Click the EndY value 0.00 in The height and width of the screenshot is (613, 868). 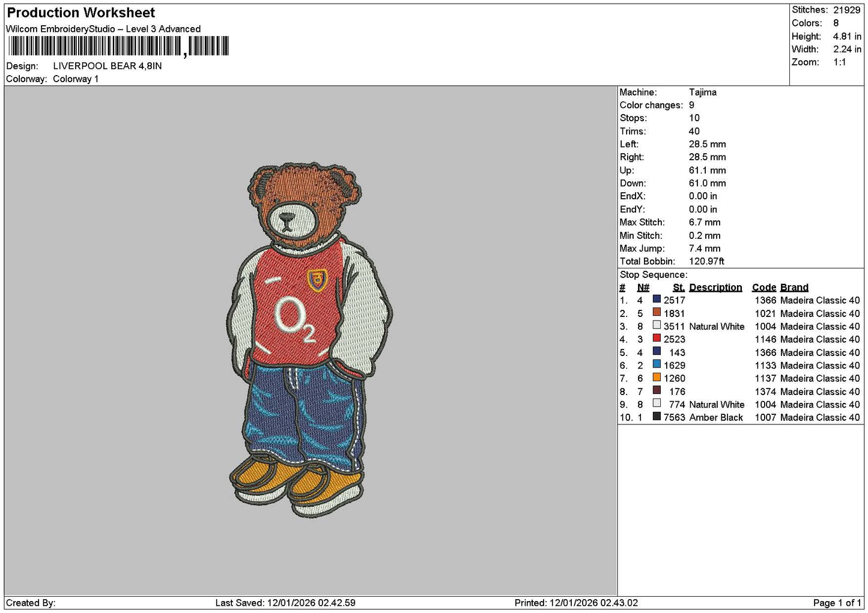703,210
